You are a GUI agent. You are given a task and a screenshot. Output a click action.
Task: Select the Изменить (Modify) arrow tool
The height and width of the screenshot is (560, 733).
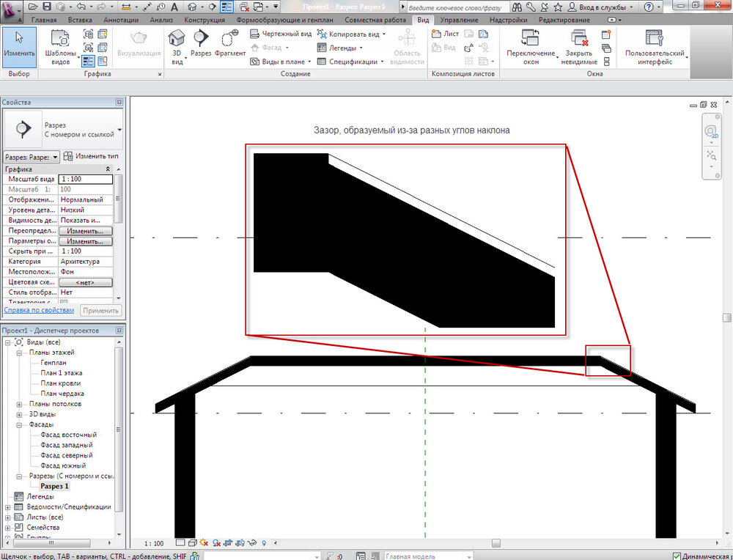pos(18,43)
